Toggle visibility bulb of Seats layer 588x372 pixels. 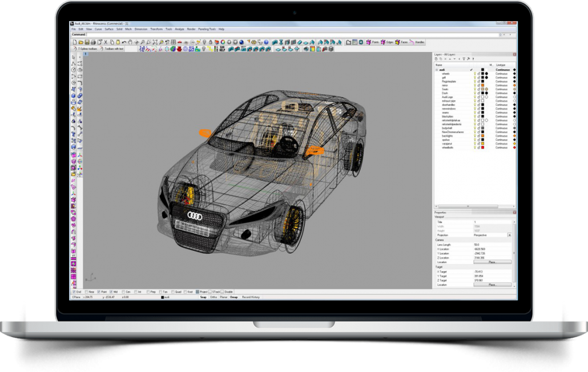[475, 89]
